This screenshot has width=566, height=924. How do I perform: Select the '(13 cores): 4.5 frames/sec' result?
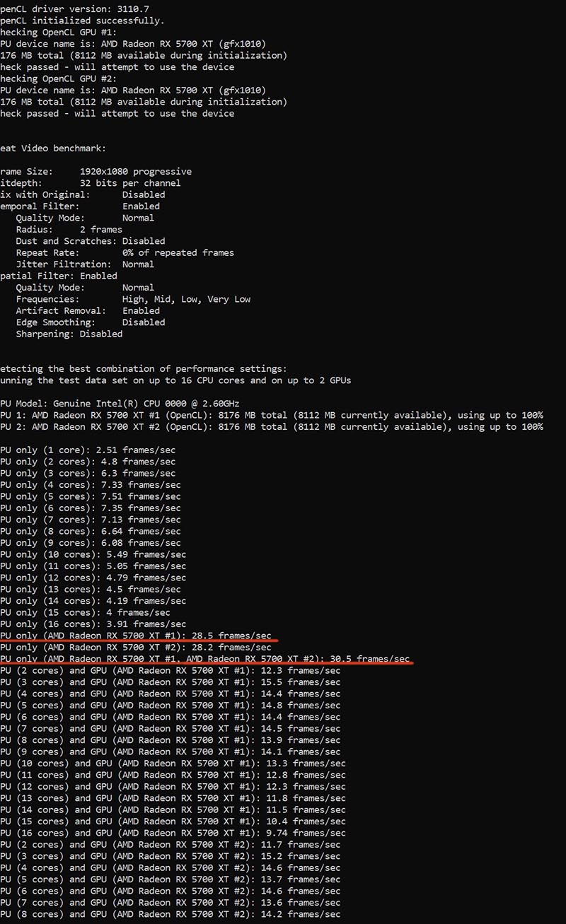tap(91, 590)
